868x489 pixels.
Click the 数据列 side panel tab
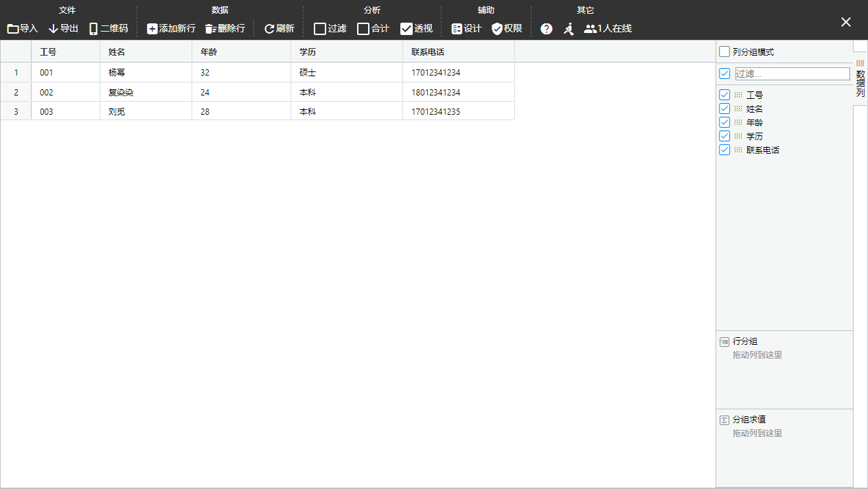point(860,79)
